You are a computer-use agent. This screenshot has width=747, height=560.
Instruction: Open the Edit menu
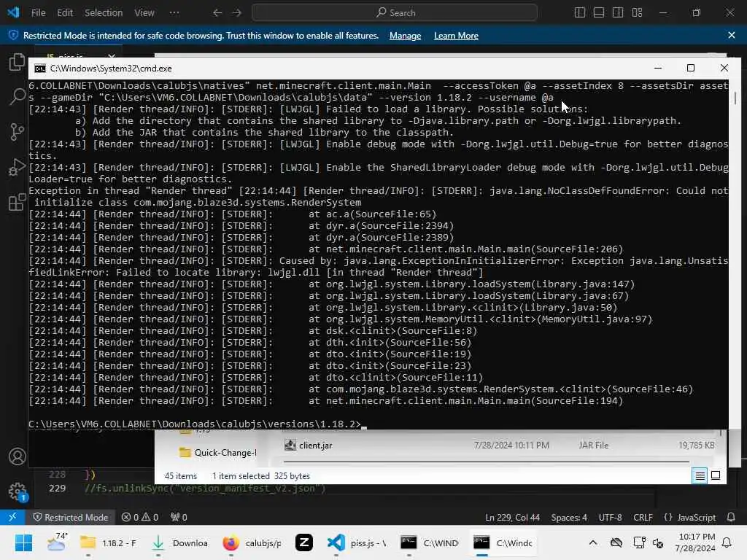(65, 13)
